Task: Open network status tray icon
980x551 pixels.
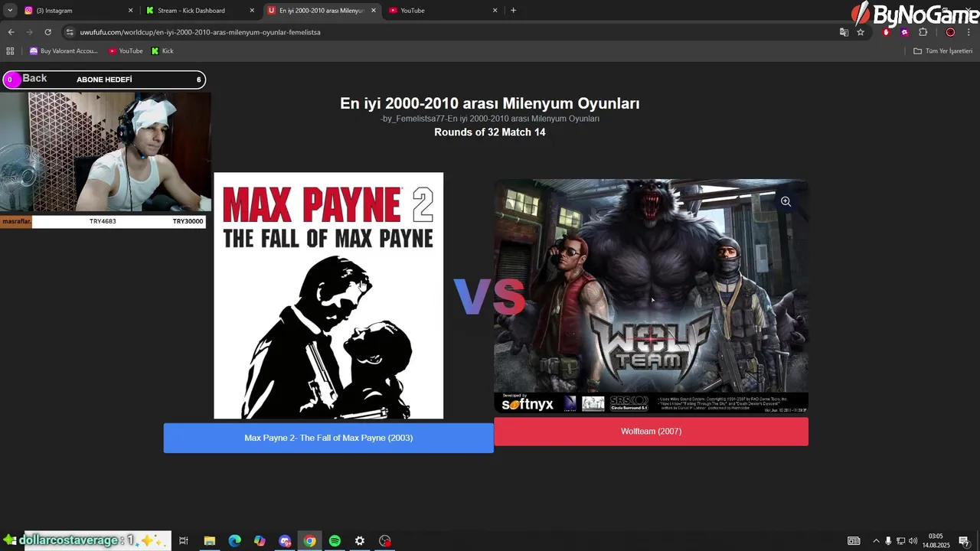Action: 900,541
